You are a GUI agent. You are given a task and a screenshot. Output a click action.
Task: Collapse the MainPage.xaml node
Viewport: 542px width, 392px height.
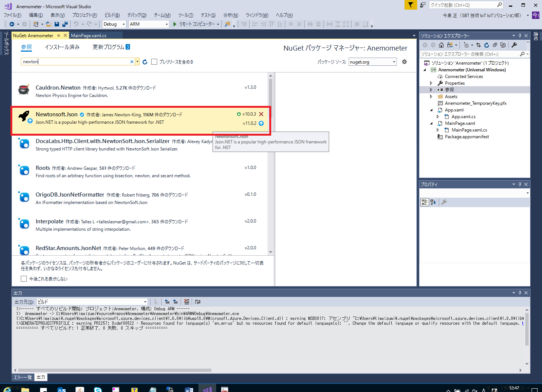[x=431, y=123]
